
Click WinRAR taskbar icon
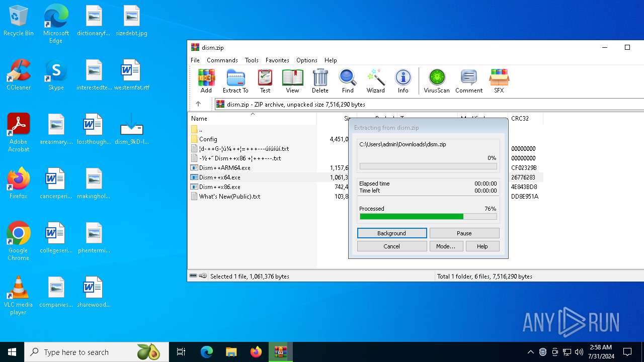coord(280,352)
